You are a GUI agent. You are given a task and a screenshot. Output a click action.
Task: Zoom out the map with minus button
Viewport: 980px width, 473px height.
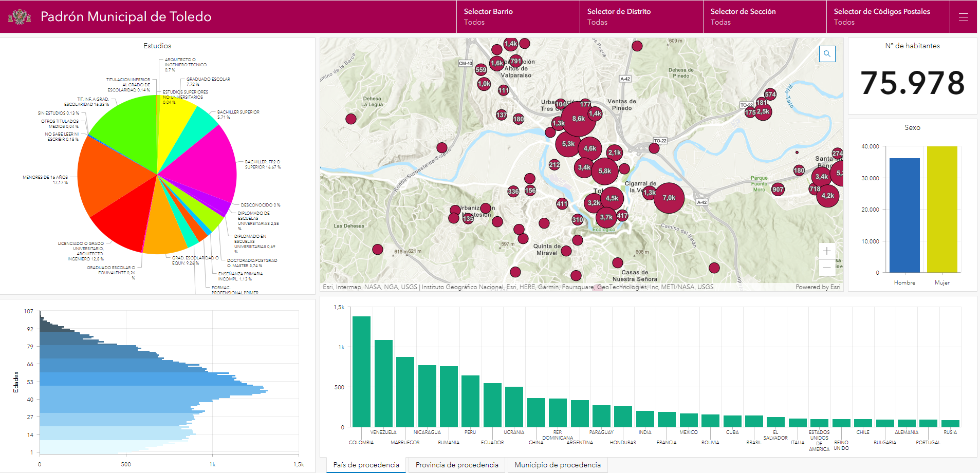click(x=826, y=268)
